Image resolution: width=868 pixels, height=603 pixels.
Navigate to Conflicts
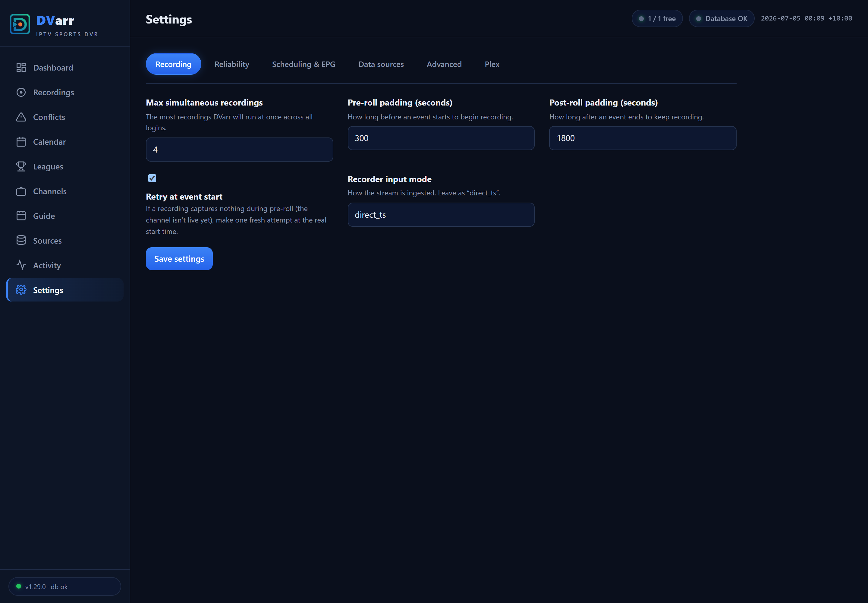tap(64, 117)
